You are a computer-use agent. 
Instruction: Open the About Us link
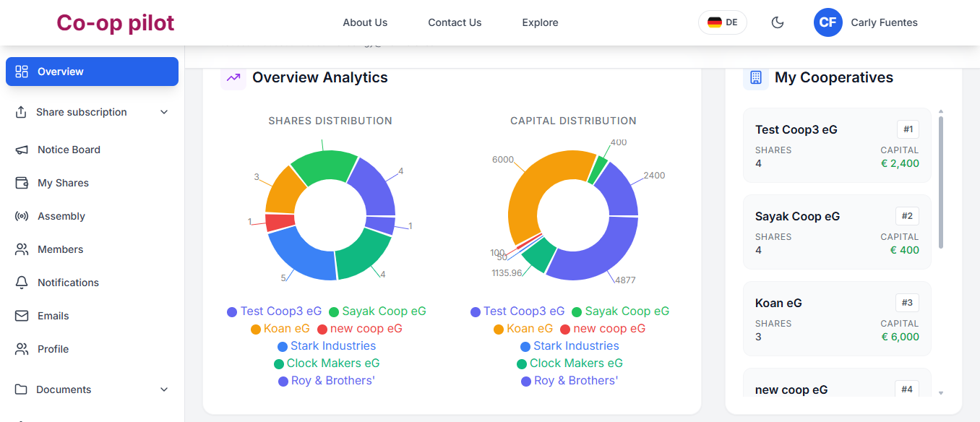click(365, 22)
